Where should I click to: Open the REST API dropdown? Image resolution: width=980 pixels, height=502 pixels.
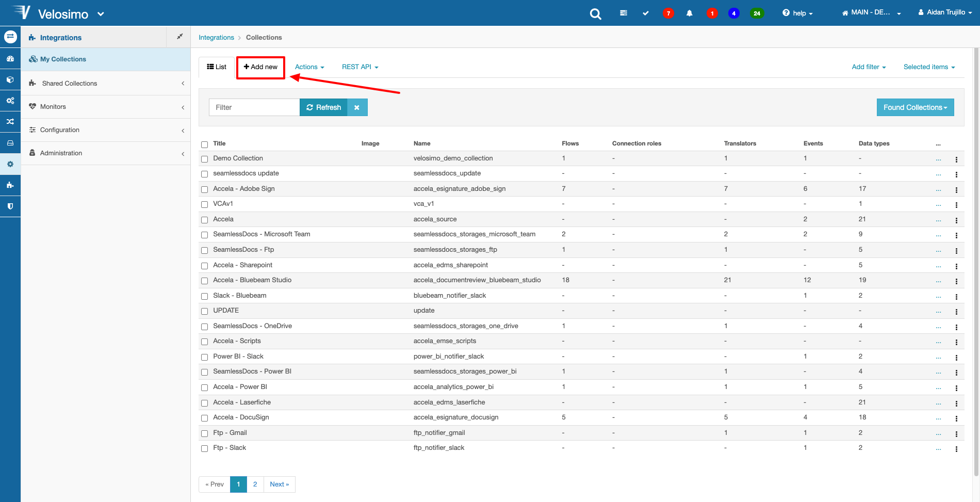click(360, 67)
